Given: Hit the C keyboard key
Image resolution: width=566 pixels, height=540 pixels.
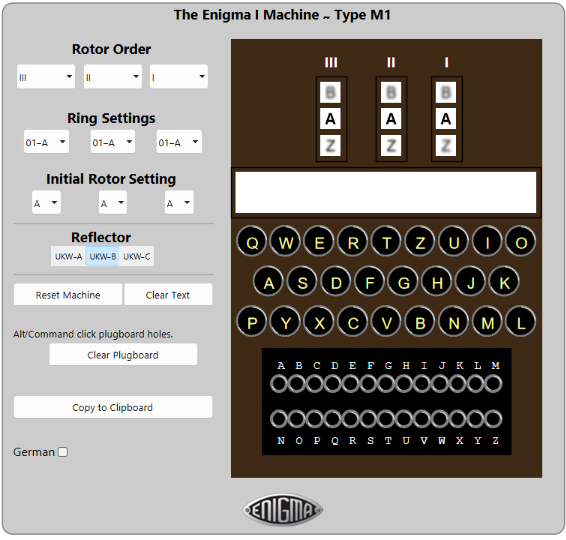Looking at the screenshot, I should [x=353, y=322].
